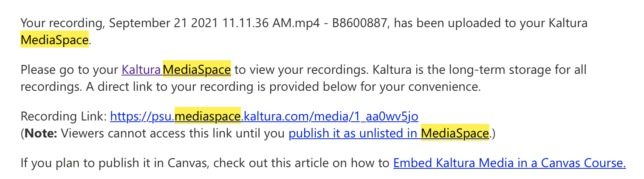Click highlighted MediaSpace beside the Kaltura link
Viewport: 644px width, 179px height.
point(197,69)
